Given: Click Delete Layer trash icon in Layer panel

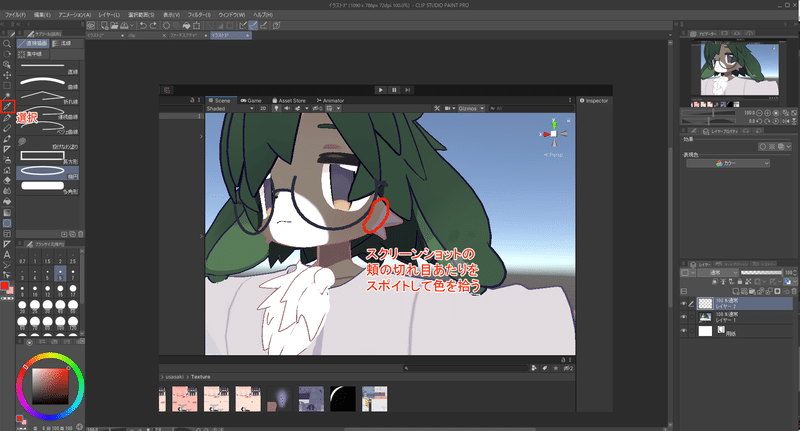Looking at the screenshot, I should (x=794, y=291).
